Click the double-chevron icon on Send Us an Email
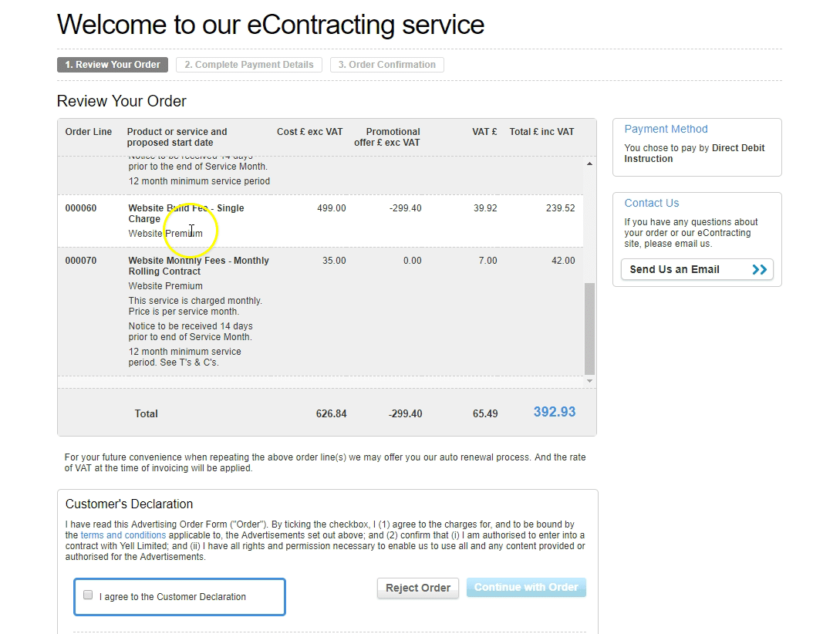 point(759,269)
